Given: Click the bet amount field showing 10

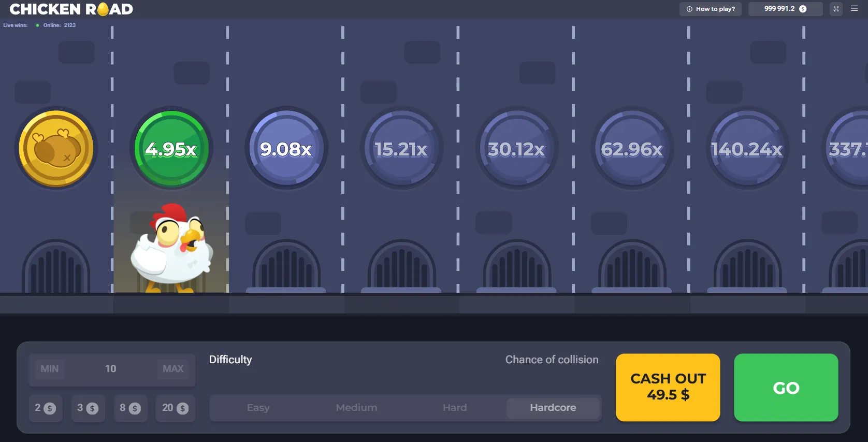Looking at the screenshot, I should point(111,369).
